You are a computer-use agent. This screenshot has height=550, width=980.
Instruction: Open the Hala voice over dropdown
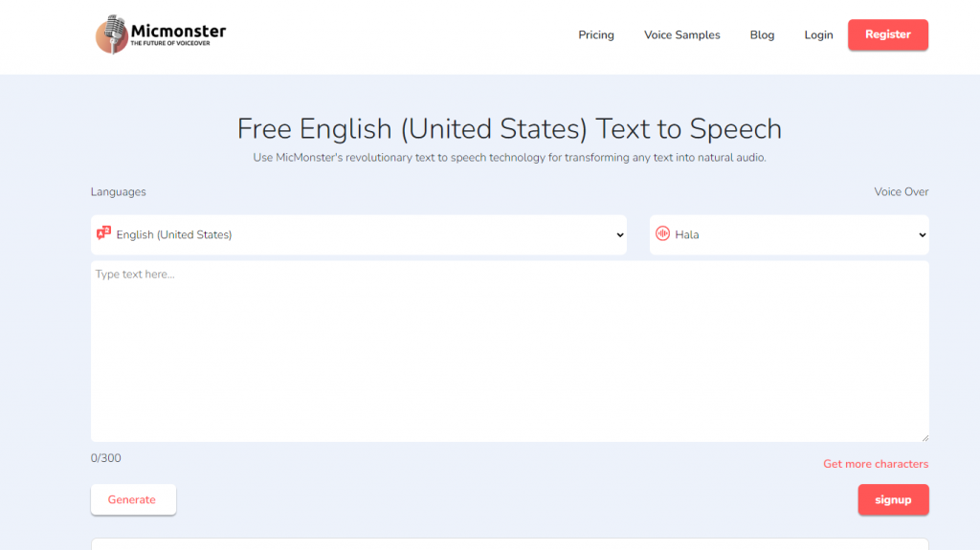coord(790,235)
